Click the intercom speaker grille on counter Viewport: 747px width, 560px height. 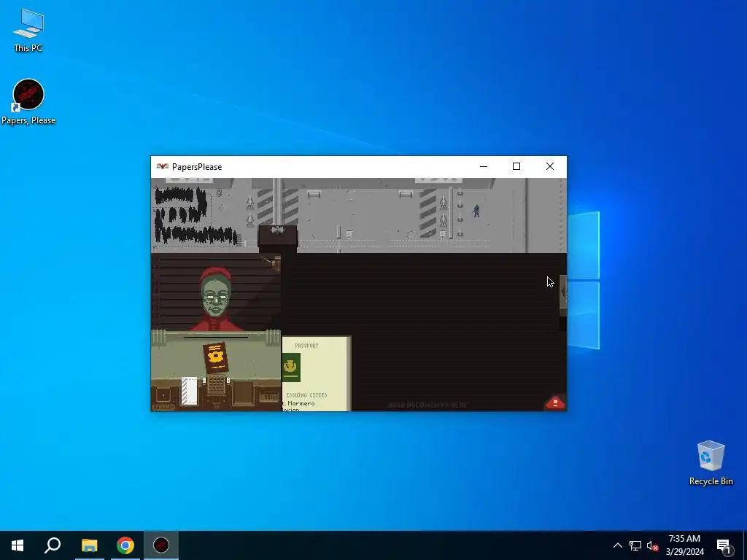point(216,384)
